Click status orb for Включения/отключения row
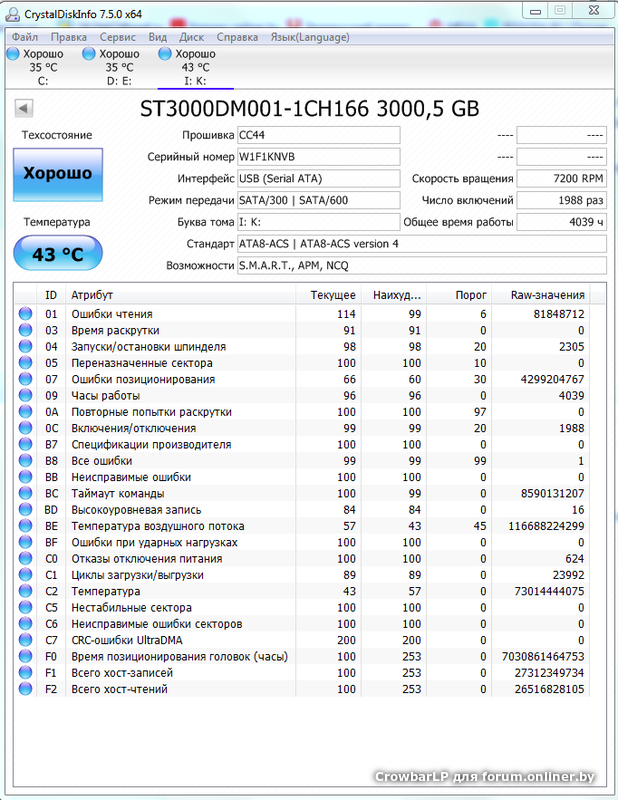Viewport: 618px width, 800px height. click(x=26, y=428)
